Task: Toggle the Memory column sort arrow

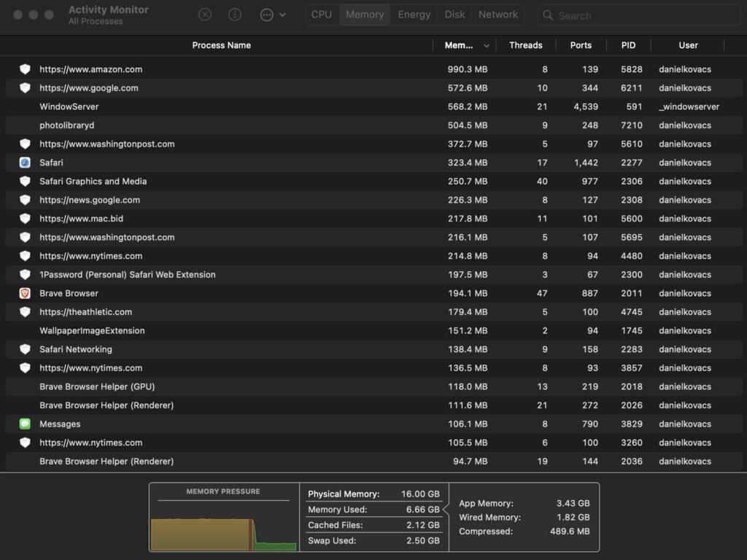Action: point(487,46)
